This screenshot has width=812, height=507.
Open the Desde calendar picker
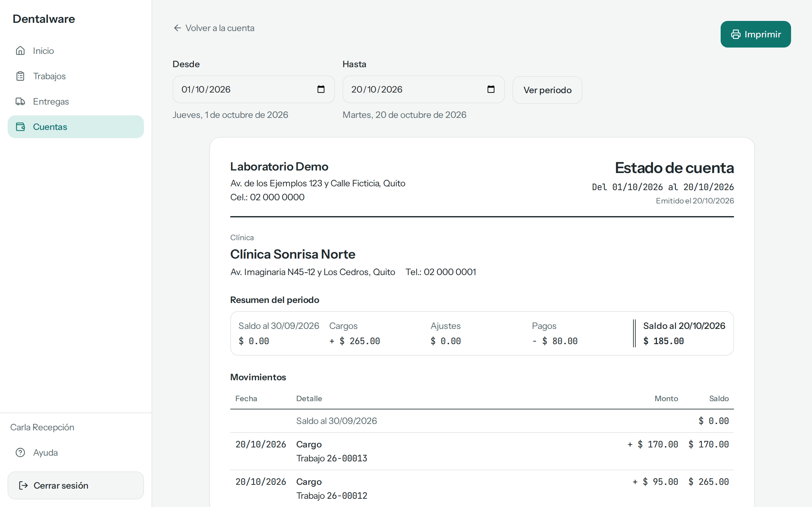pyautogui.click(x=321, y=89)
